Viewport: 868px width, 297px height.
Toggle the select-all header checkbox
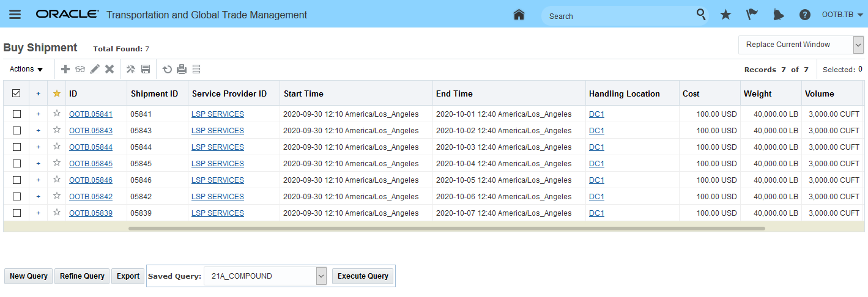point(17,94)
